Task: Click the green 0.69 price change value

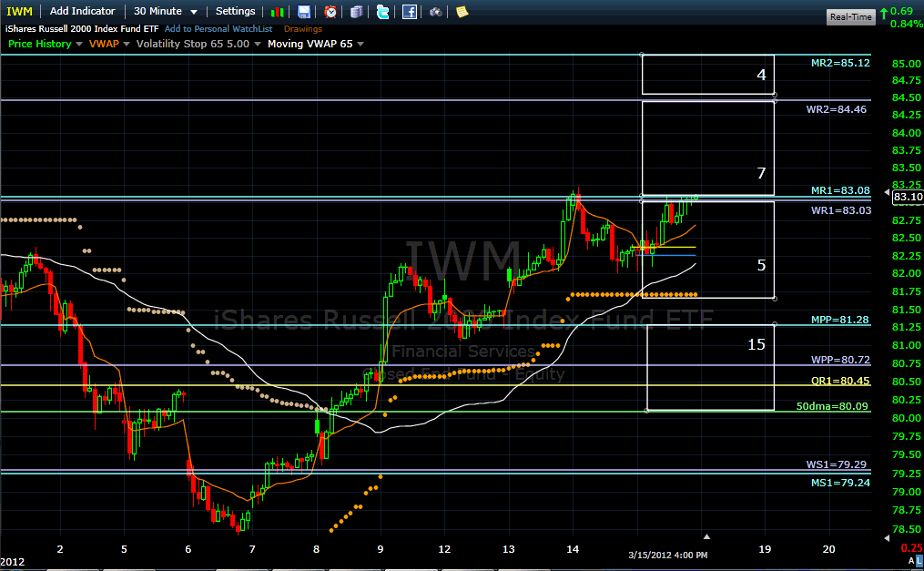Action: point(901,11)
